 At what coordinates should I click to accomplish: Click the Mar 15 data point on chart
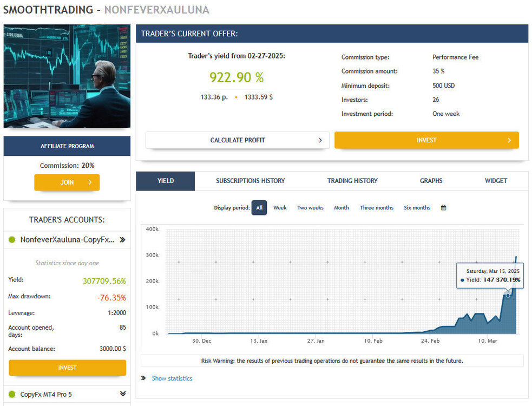point(508,296)
